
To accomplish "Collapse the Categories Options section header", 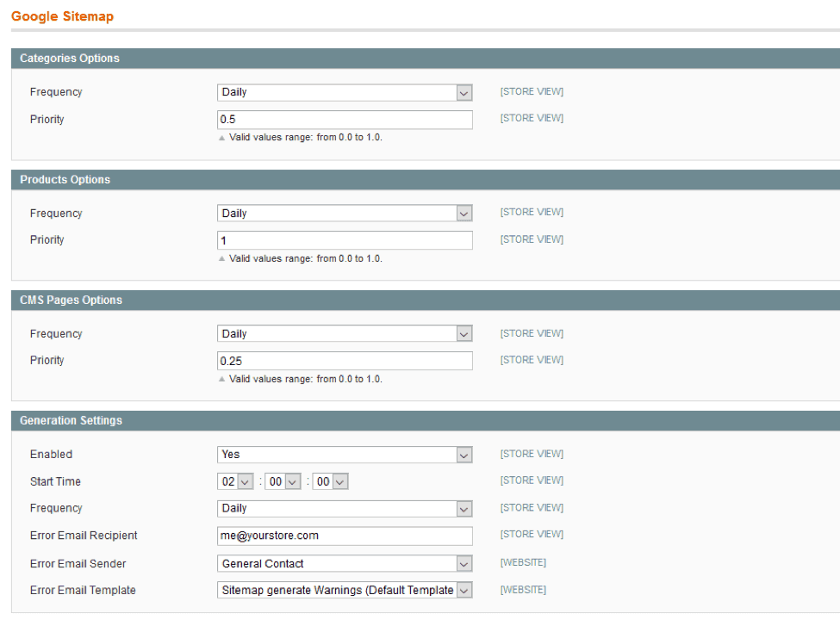I will (x=426, y=59).
